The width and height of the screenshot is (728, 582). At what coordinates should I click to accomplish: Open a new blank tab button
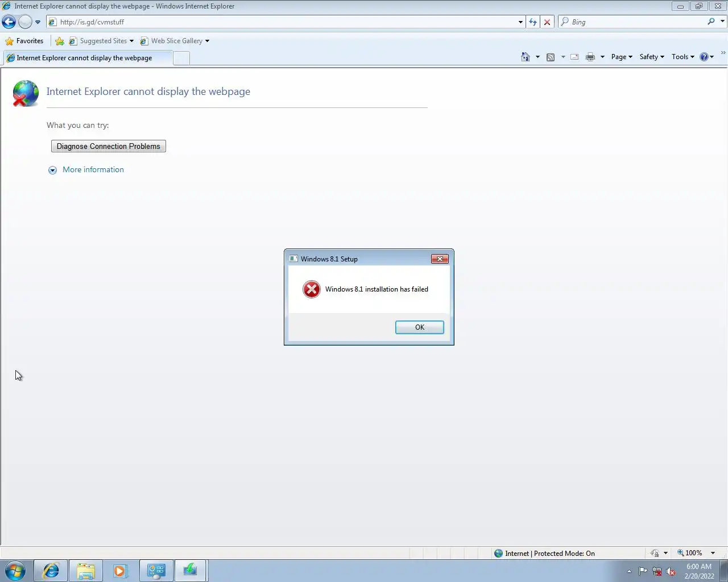click(181, 58)
